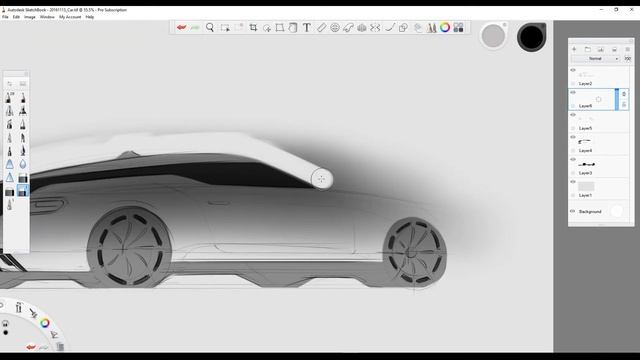Open the Copic color library icon
The image size is (640, 360).
point(458,27)
